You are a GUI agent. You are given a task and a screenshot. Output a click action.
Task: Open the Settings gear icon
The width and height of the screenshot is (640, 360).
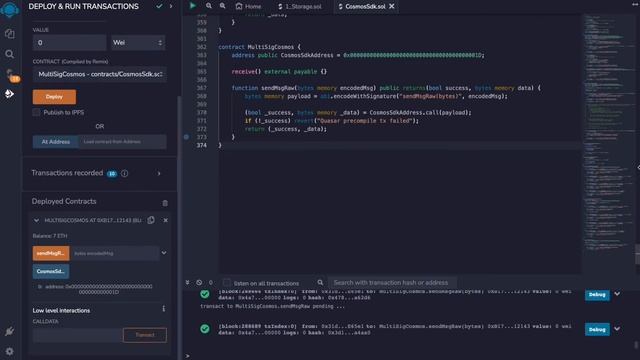point(9,351)
